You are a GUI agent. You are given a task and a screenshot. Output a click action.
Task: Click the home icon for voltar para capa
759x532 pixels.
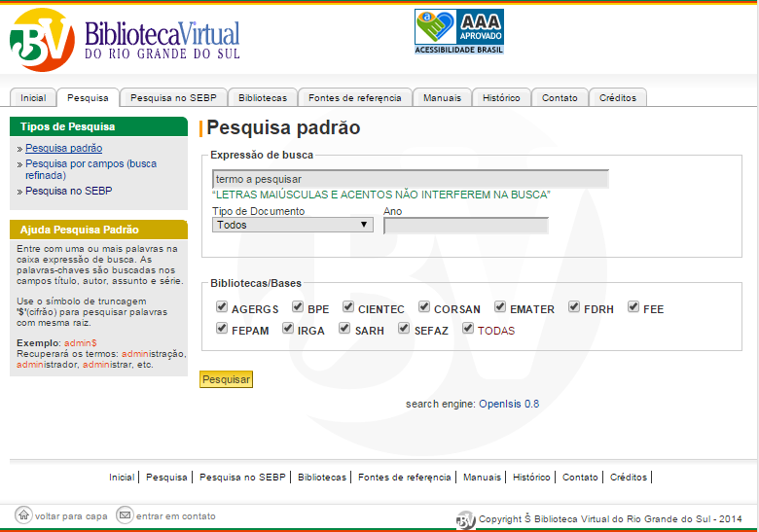[23, 515]
